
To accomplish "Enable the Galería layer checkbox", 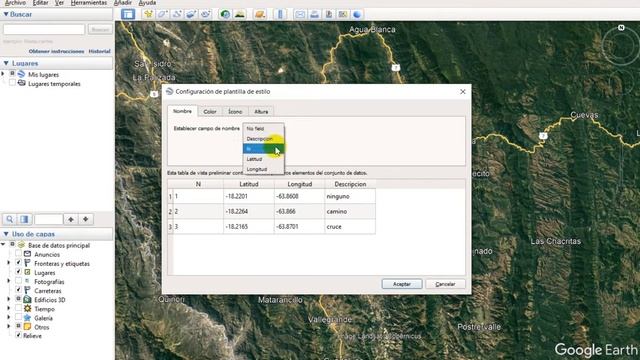I will [18, 318].
